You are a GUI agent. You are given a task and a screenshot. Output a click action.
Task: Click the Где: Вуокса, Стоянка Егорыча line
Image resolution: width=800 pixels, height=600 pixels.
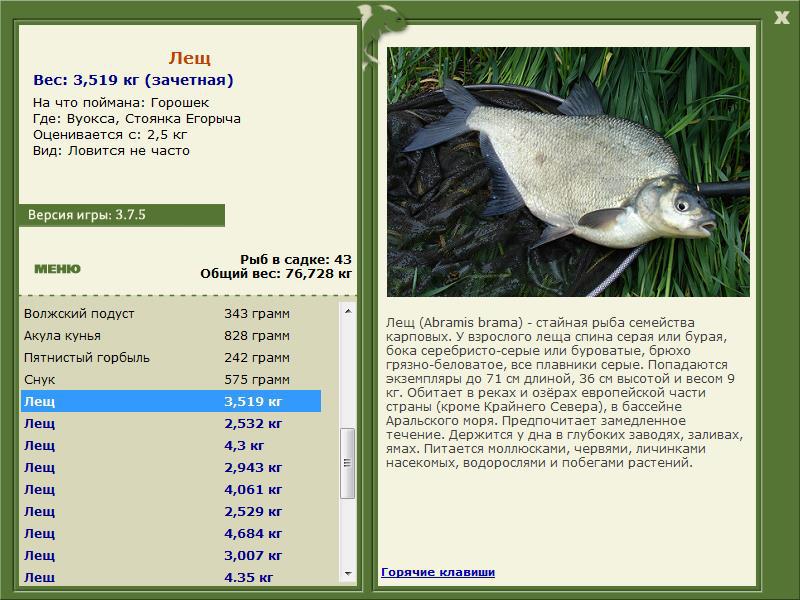(137, 119)
